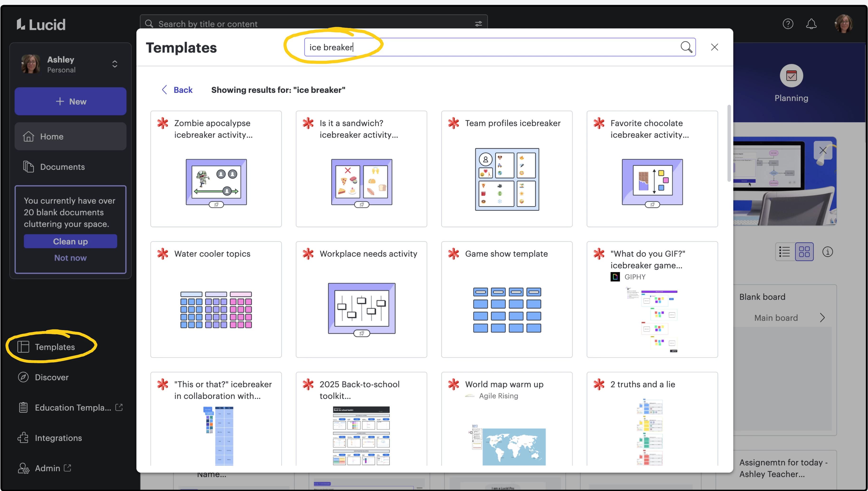Click the search magnifier in Templates

pyautogui.click(x=686, y=47)
